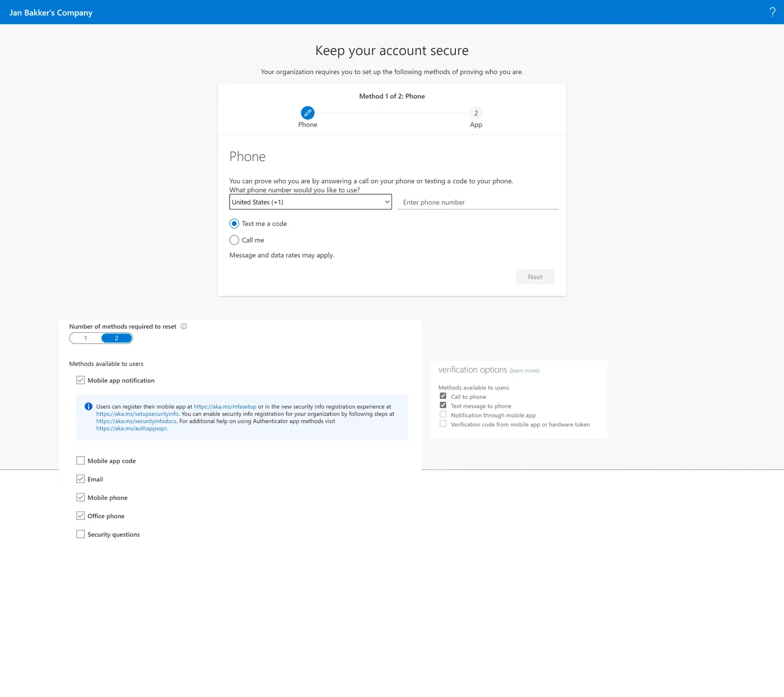Screen dimensions: 784x697
Task: Click info icon beside methods required to reset
Action: (184, 327)
